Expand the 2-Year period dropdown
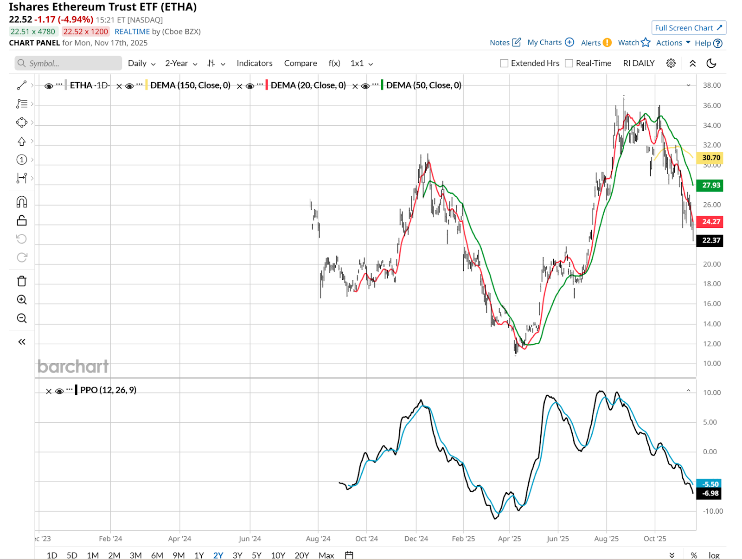 [181, 64]
